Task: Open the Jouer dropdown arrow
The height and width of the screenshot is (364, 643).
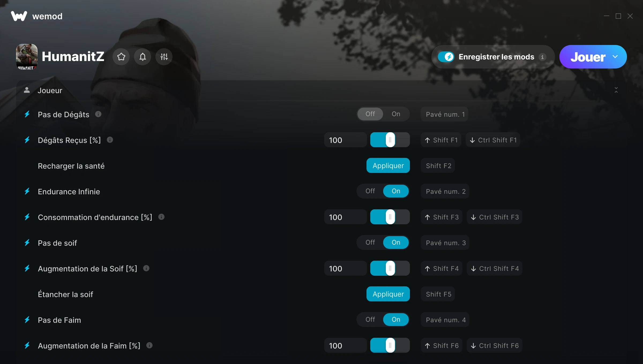Action: pyautogui.click(x=615, y=57)
